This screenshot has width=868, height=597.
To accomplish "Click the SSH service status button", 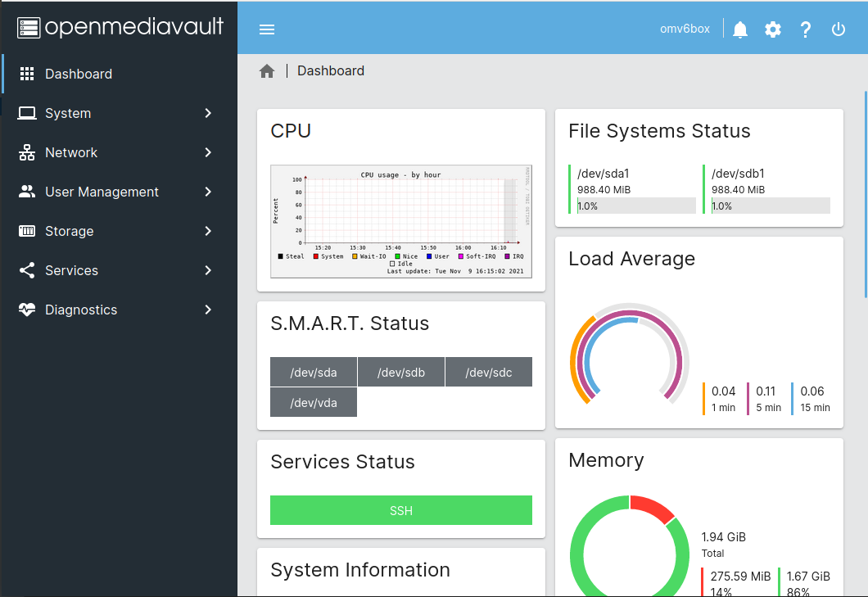I will [x=400, y=510].
